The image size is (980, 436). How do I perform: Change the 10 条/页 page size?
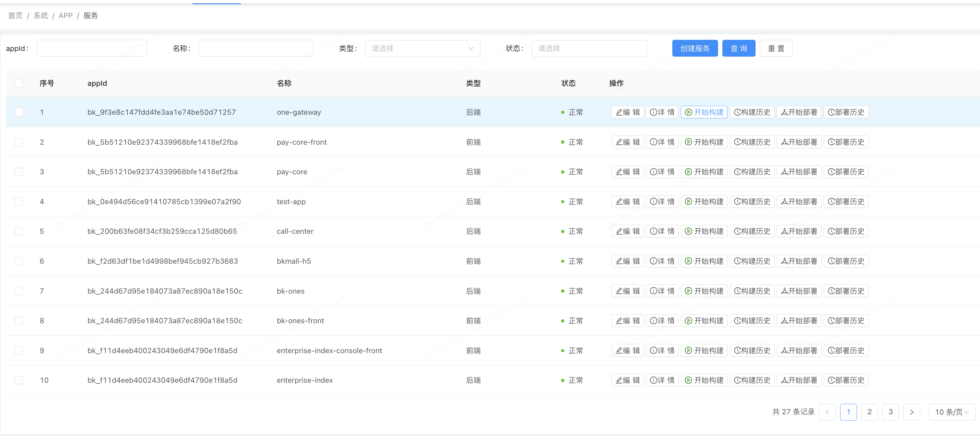click(952, 412)
